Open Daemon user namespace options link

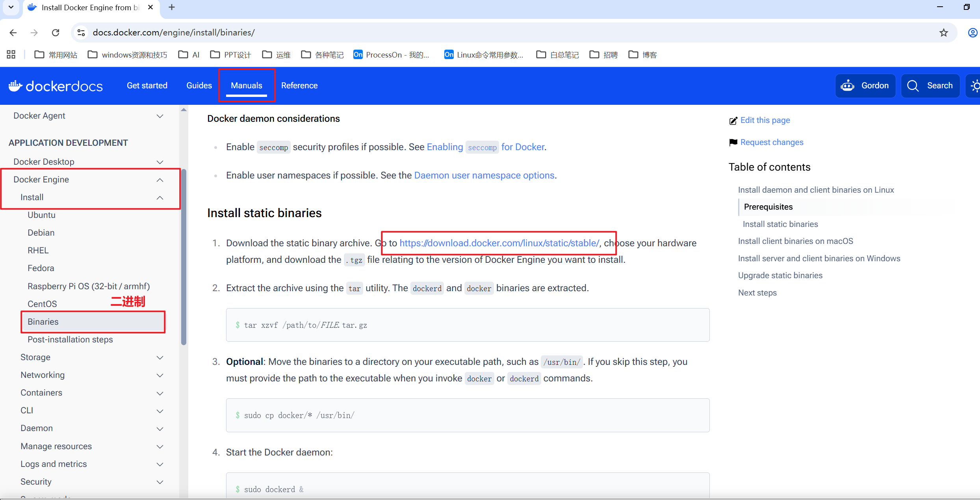point(484,175)
